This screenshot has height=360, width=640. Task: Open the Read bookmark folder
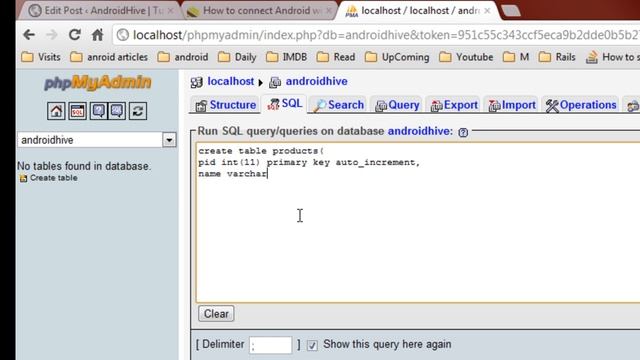(336, 57)
